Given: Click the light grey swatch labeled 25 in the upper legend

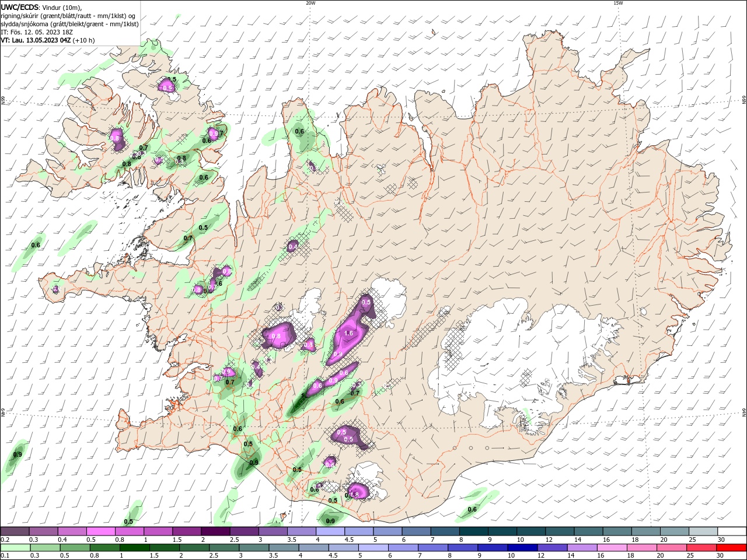Looking at the screenshot, I should click(x=703, y=531).
